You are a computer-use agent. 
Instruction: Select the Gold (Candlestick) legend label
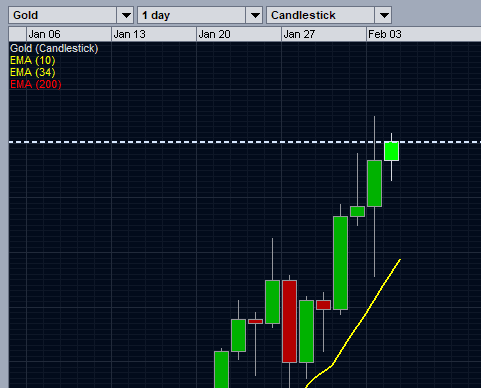pyautogui.click(x=54, y=49)
